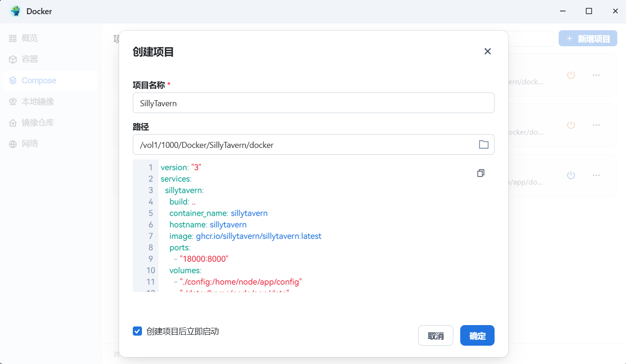The height and width of the screenshot is (364, 626).
Task: Open folder browser for the path field
Action: click(484, 145)
